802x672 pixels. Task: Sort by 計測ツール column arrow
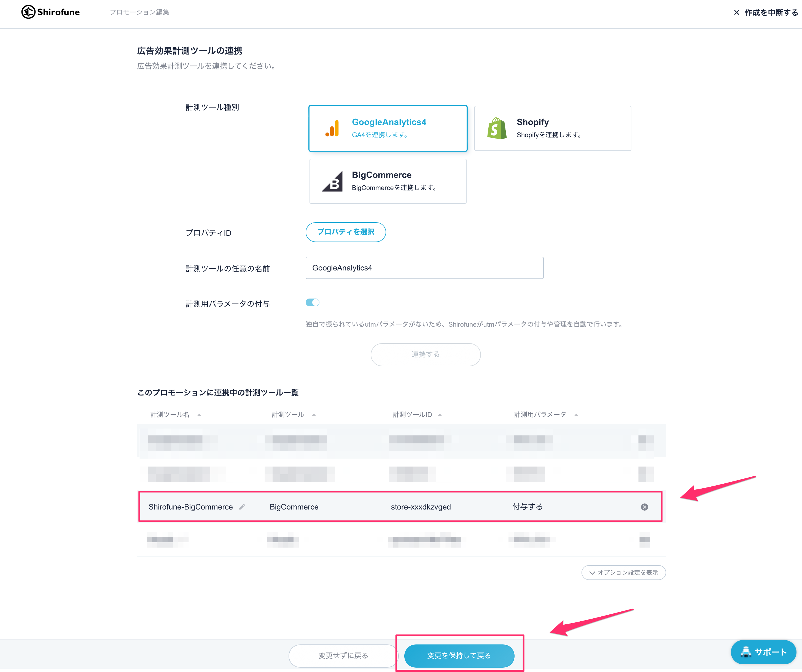(x=314, y=415)
